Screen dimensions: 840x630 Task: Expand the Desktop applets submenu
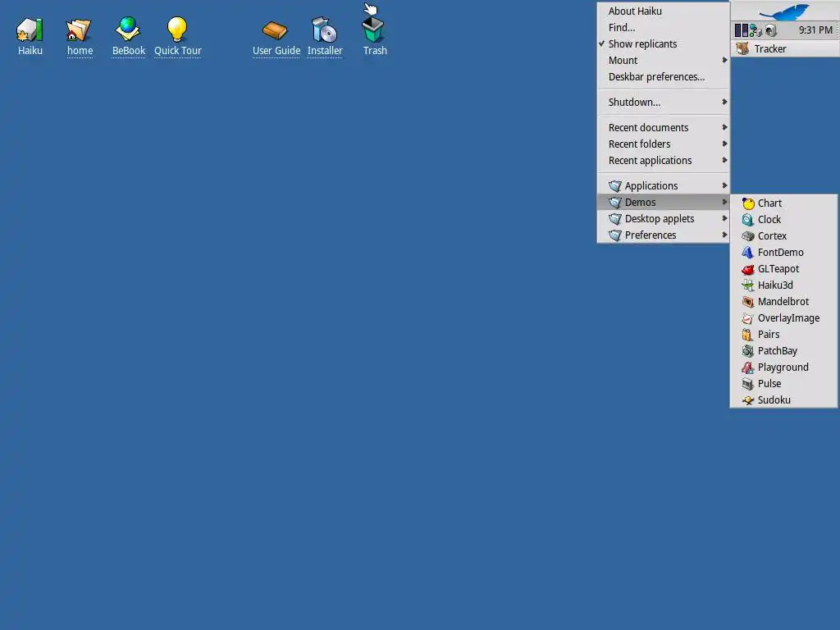click(x=663, y=218)
